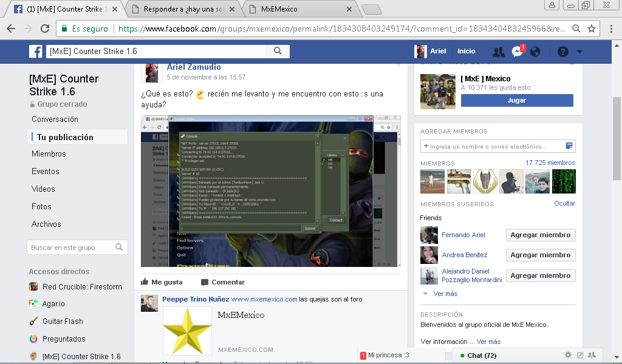Screen dimensions: 622x364
Task: Click the Chrome user profile icon
Action: click(552, 5)
